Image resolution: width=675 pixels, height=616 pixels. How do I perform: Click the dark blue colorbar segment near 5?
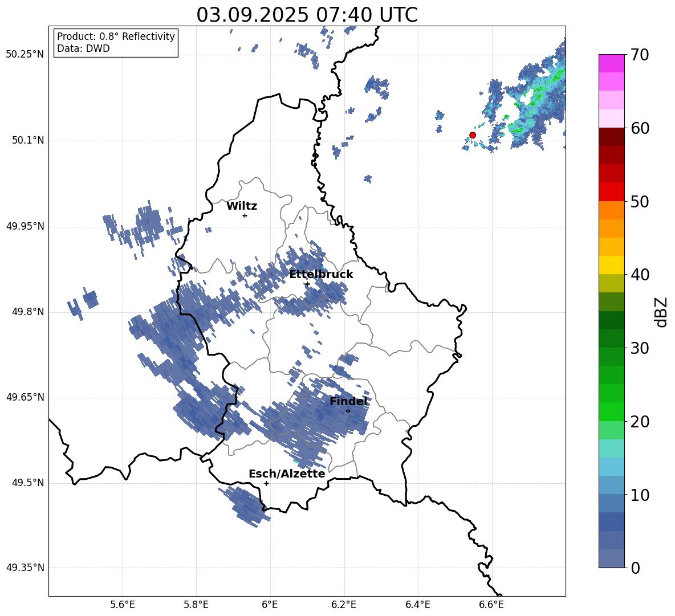tap(611, 521)
